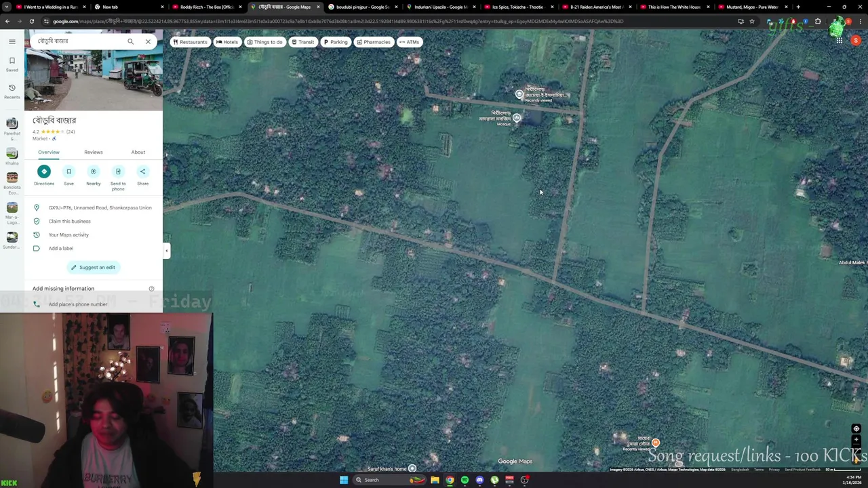
Task: Open the Google Maps hamburger menu
Action: point(12,41)
